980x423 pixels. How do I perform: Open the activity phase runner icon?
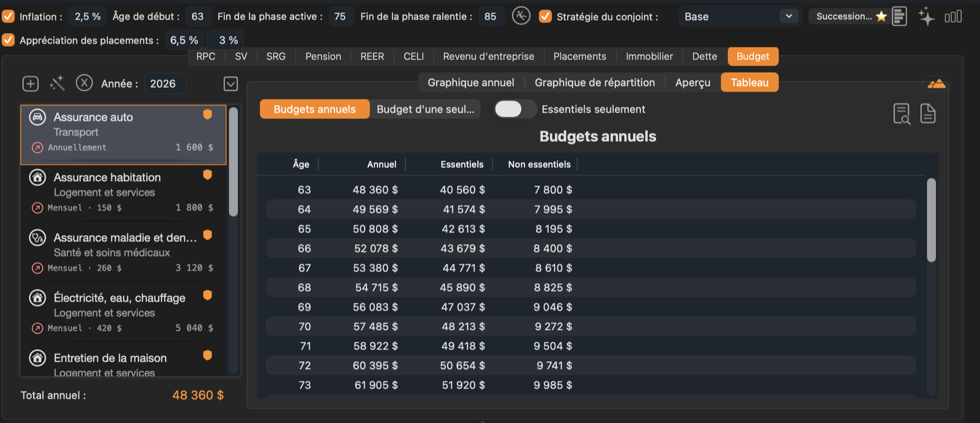521,16
